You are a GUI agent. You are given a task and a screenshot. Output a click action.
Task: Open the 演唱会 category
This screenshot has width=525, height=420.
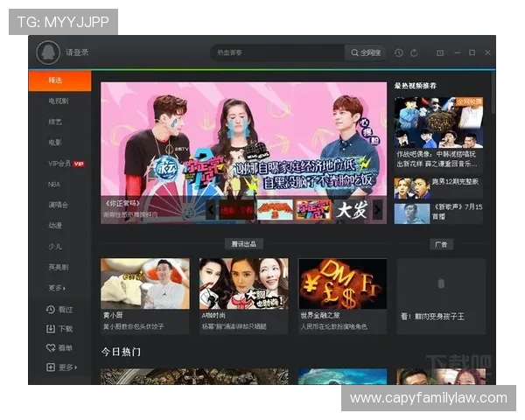[59, 205]
